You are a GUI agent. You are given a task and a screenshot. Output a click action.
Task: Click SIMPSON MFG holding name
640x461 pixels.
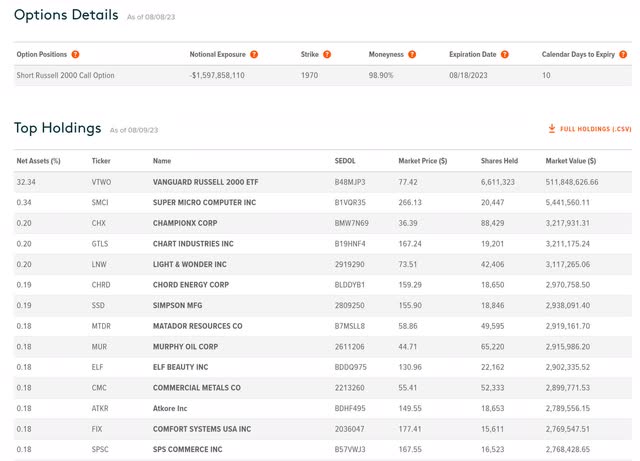(x=177, y=305)
